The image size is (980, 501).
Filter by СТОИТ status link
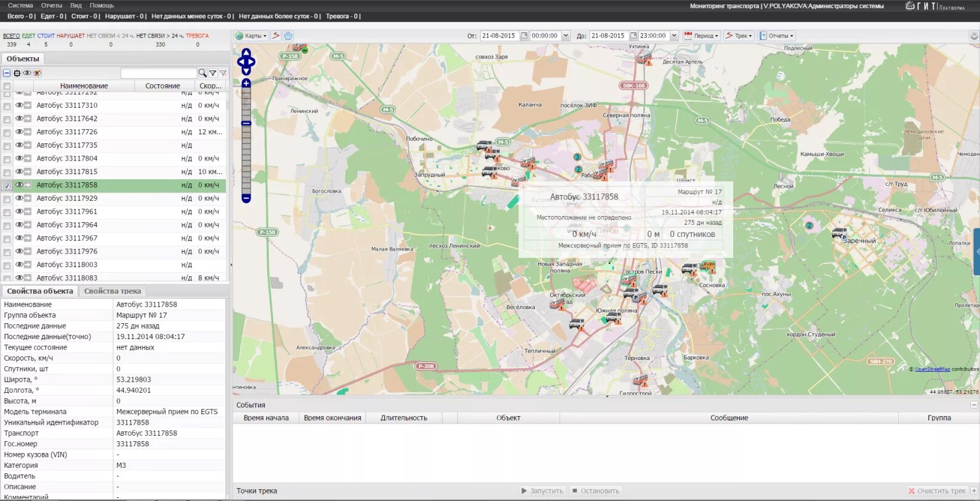point(46,36)
